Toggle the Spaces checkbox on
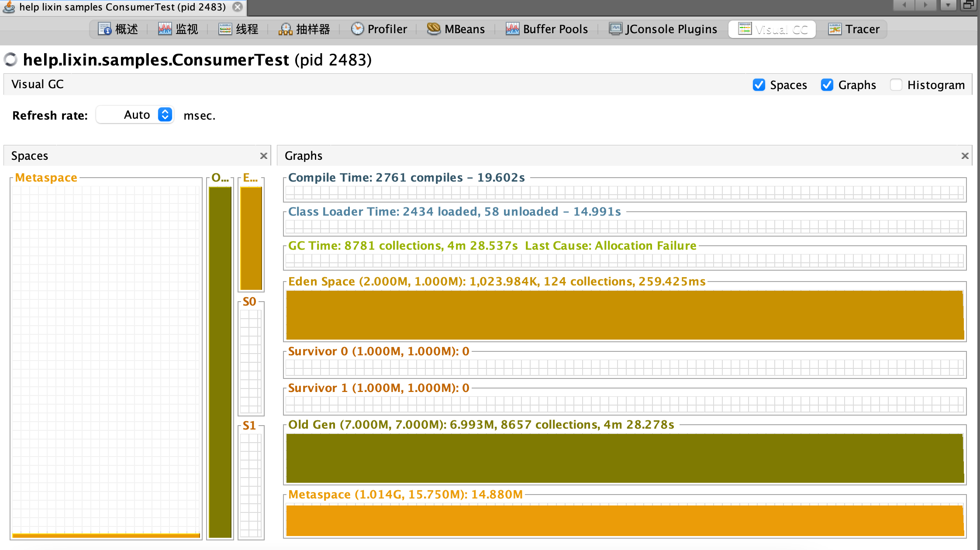Image resolution: width=980 pixels, height=550 pixels. (x=759, y=85)
